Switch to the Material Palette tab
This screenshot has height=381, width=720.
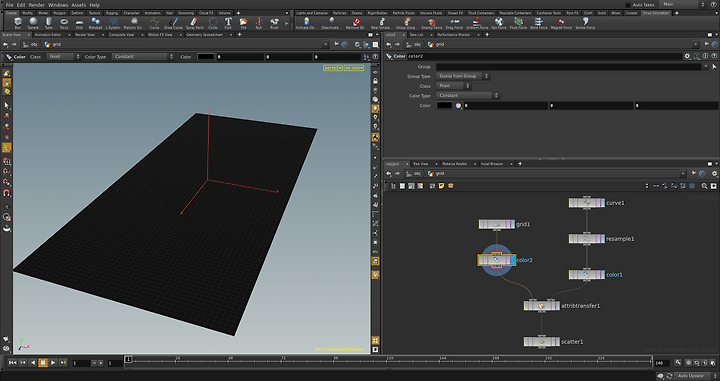point(454,164)
